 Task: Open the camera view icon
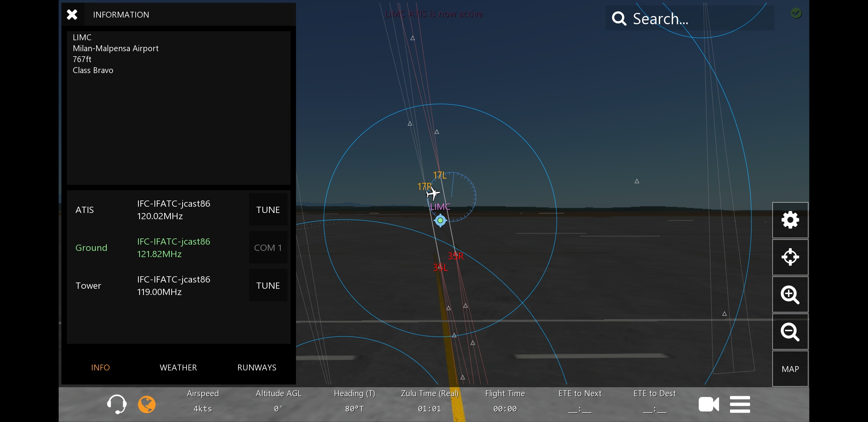[x=708, y=404]
